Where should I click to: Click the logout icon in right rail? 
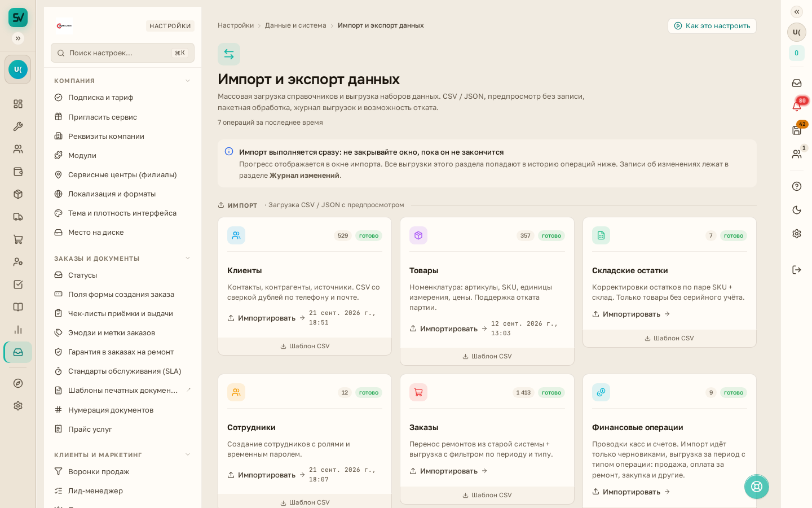click(797, 270)
